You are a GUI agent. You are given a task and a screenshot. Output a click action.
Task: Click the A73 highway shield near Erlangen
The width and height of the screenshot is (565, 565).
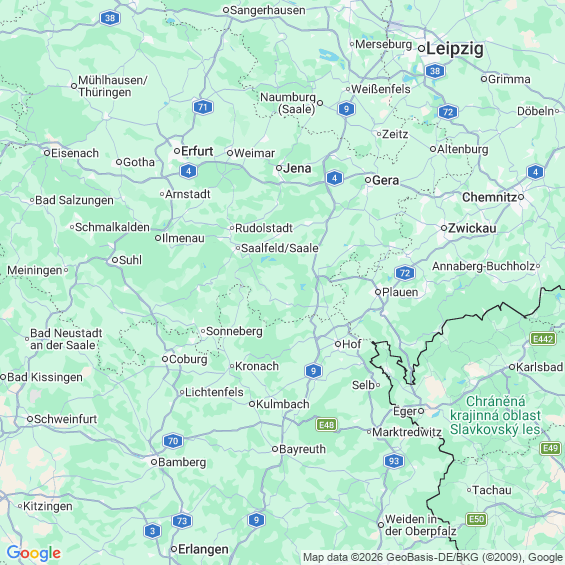(x=182, y=521)
